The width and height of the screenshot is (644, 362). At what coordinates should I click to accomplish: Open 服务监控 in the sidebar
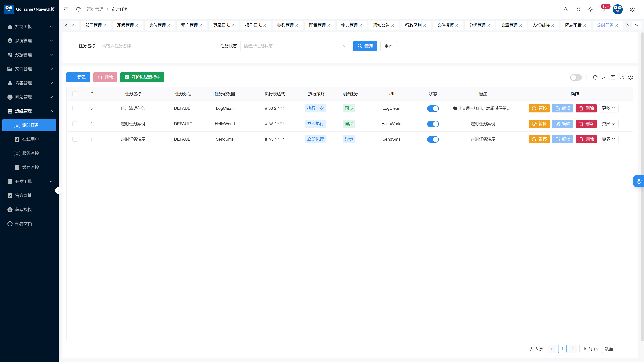tap(30, 153)
